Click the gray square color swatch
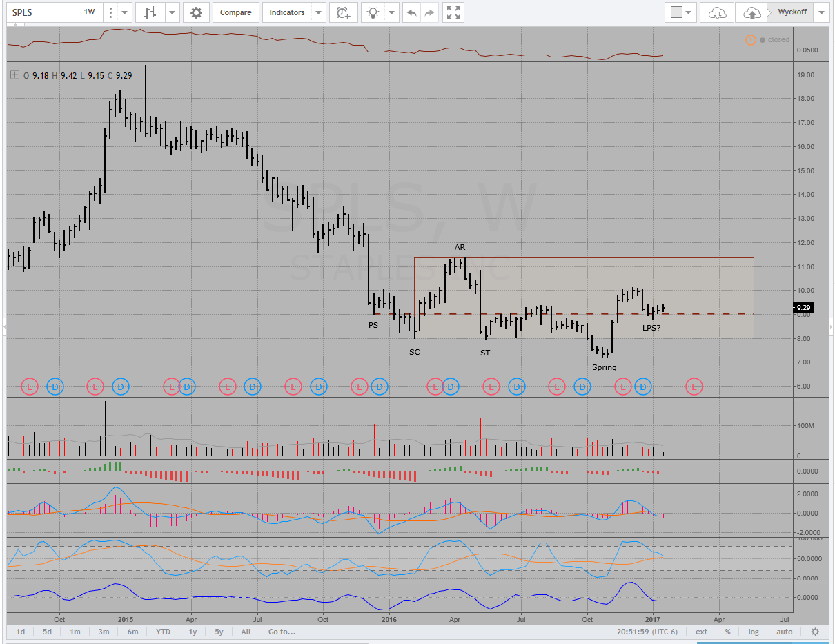 pos(676,12)
